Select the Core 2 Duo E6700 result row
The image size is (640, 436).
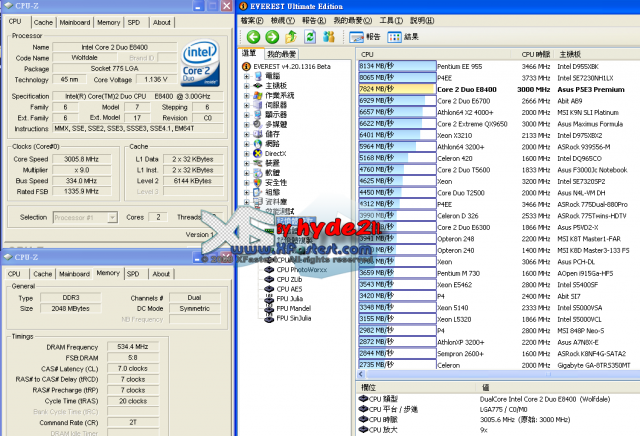[499, 101]
